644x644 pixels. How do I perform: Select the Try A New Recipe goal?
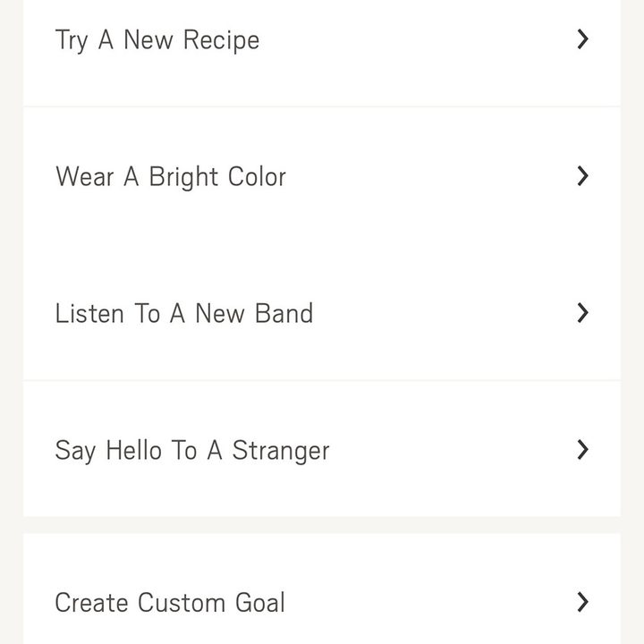click(x=322, y=53)
